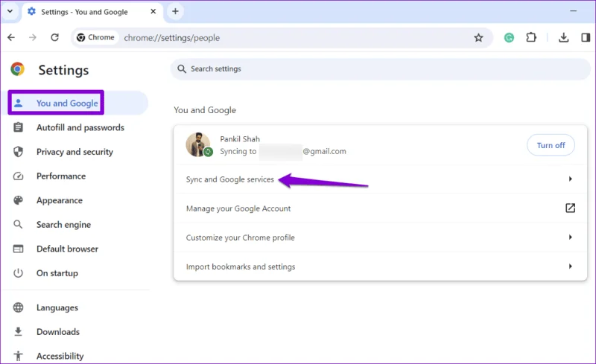Open Autofill and passwords section
Screen dimensions: 596x364
80,128
